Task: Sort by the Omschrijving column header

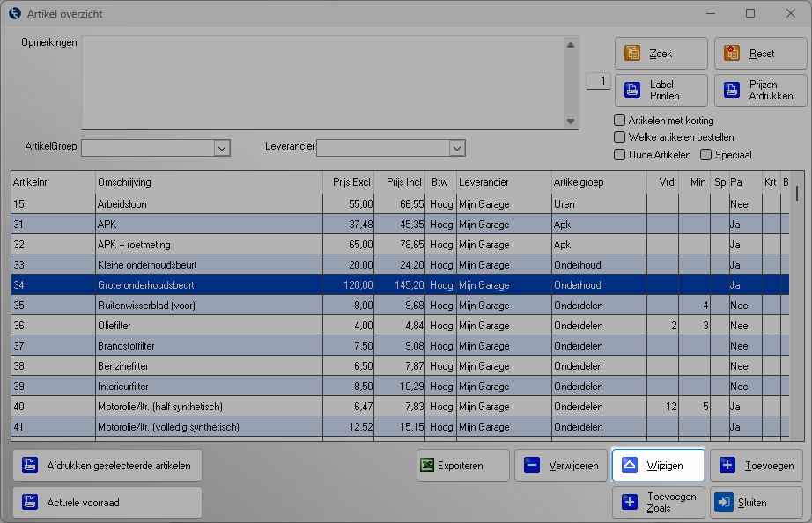Action: pos(210,182)
